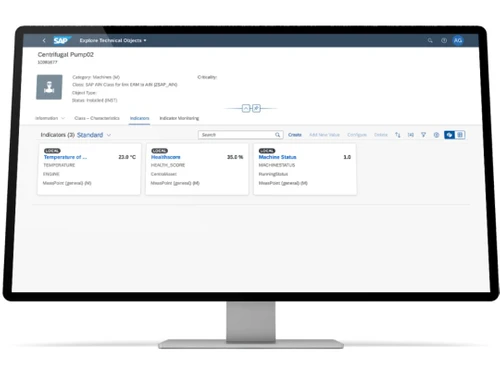This screenshot has width=500, height=375.
Task: Click the TEMPERATURE text in first card
Action: pos(59,165)
